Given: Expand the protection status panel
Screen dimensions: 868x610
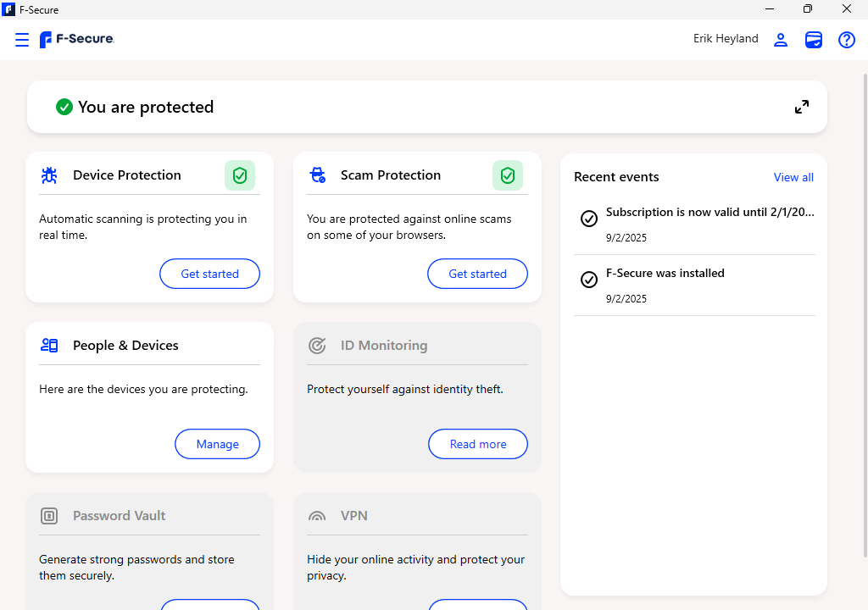Looking at the screenshot, I should pyautogui.click(x=801, y=107).
